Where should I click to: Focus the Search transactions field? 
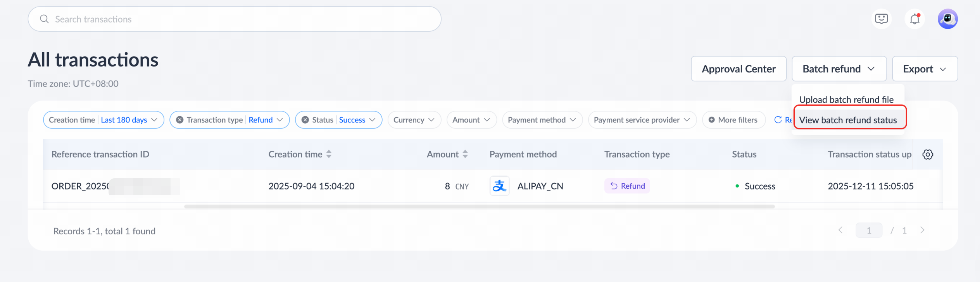coord(235,19)
